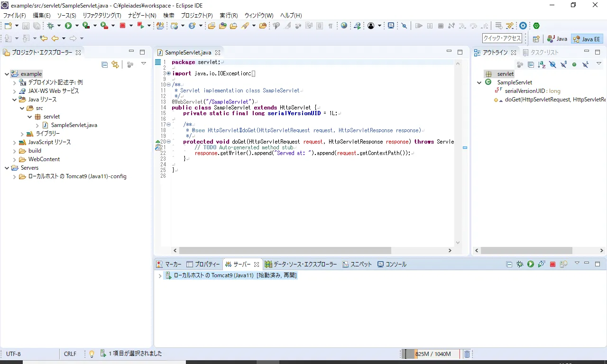Click the light bulb tip icon in status bar
This screenshot has height=364, width=607.
pyautogui.click(x=92, y=354)
